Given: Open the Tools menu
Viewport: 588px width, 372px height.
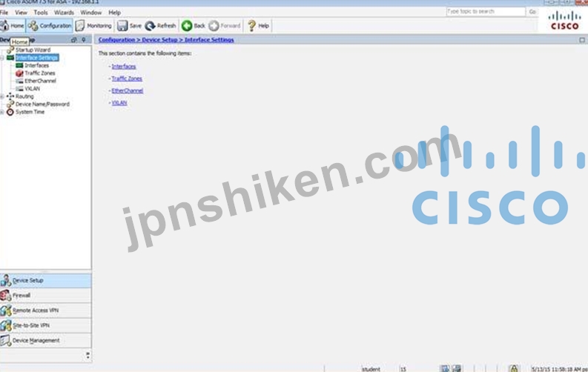Looking at the screenshot, I should [41, 13].
